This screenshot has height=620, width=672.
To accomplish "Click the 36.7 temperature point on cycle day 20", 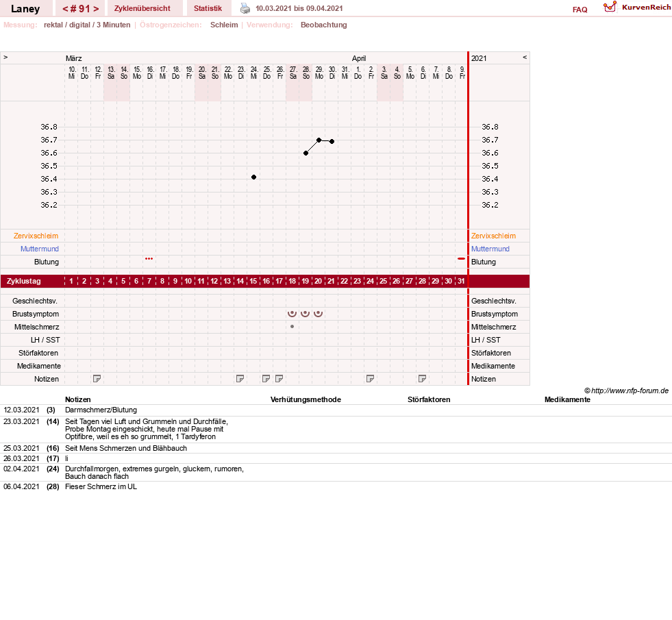I will 319,140.
